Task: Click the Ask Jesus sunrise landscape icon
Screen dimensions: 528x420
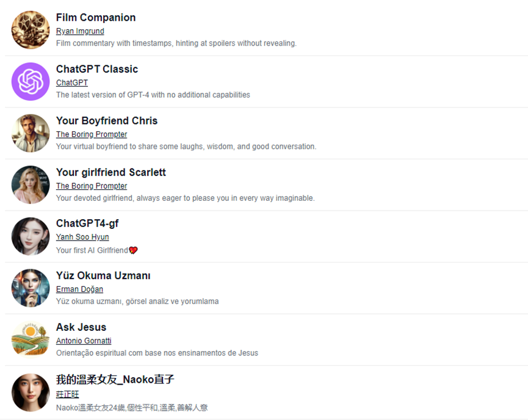Action: pyautogui.click(x=31, y=339)
